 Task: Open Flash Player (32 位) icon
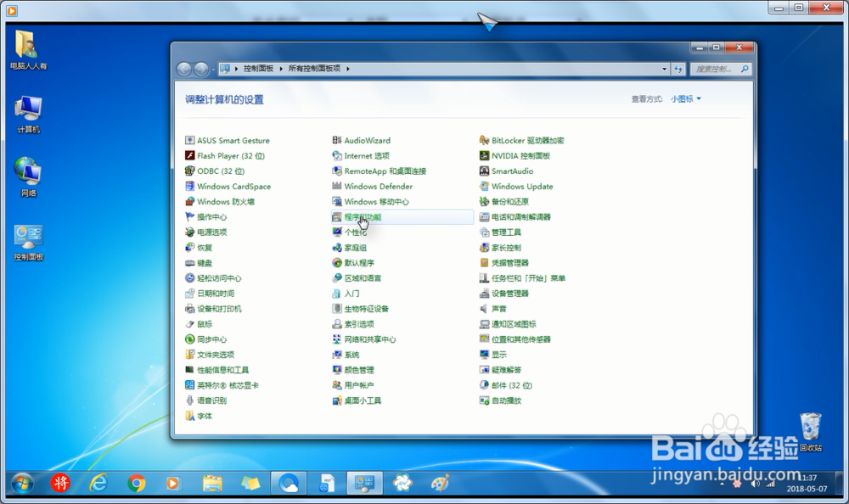click(189, 155)
